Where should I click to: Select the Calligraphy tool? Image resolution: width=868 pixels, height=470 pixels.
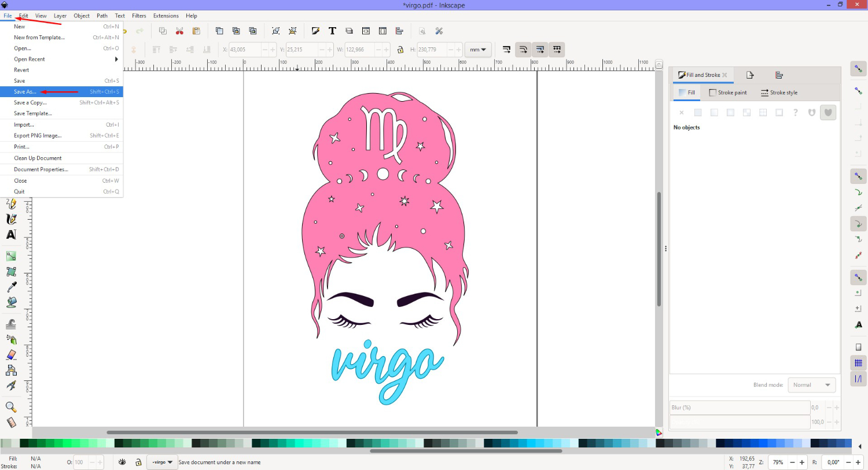click(11, 219)
